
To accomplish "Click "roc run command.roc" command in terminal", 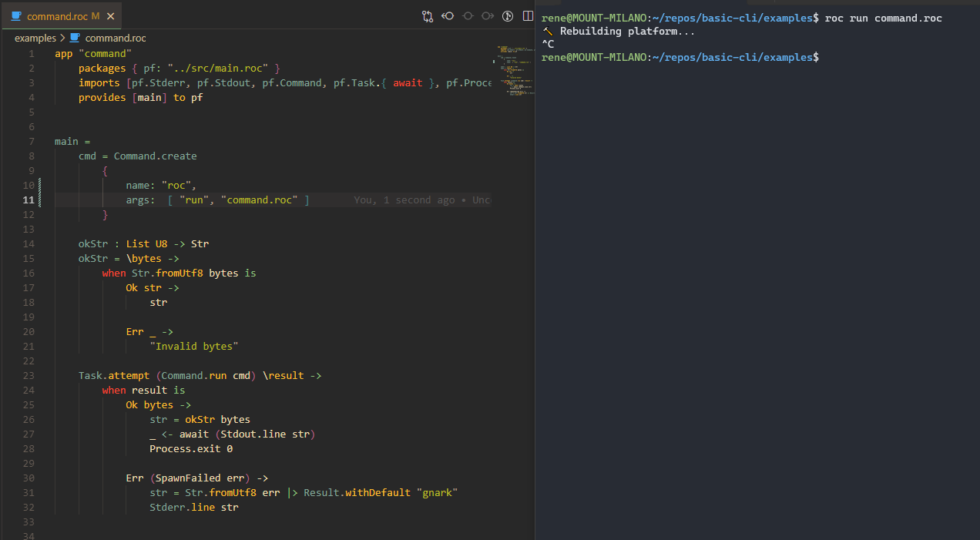I will (883, 18).
